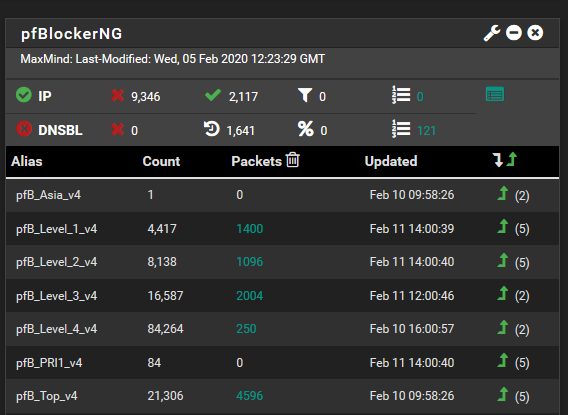Click the Updated column header
The height and width of the screenshot is (415, 568).
click(x=391, y=161)
